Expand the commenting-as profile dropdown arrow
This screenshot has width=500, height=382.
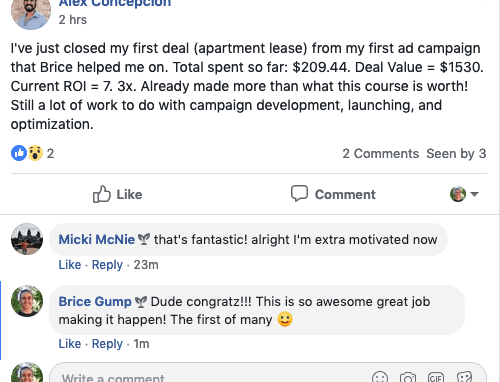(x=474, y=194)
